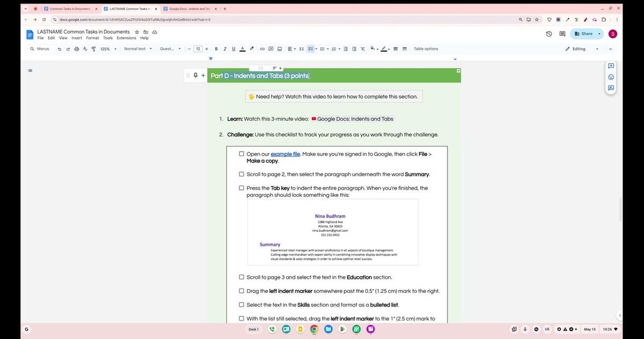This screenshot has width=644, height=339.
Task: Toggle the checklist button in toolbar
Action: (310, 49)
